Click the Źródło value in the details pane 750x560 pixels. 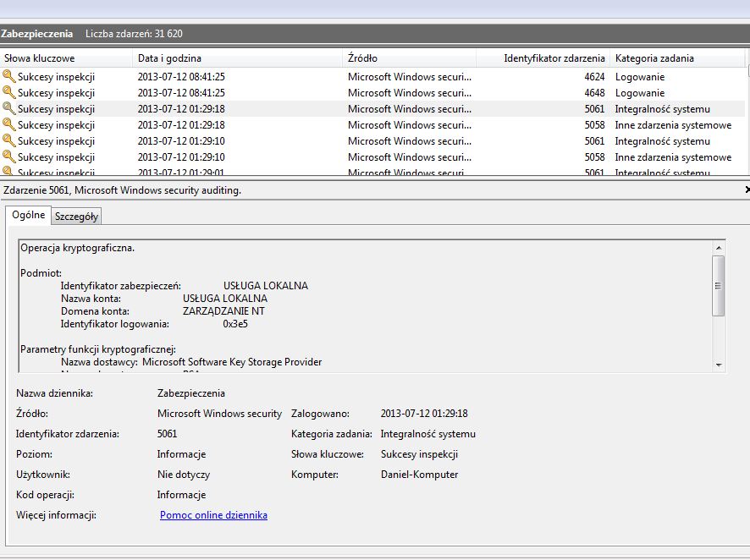click(219, 414)
